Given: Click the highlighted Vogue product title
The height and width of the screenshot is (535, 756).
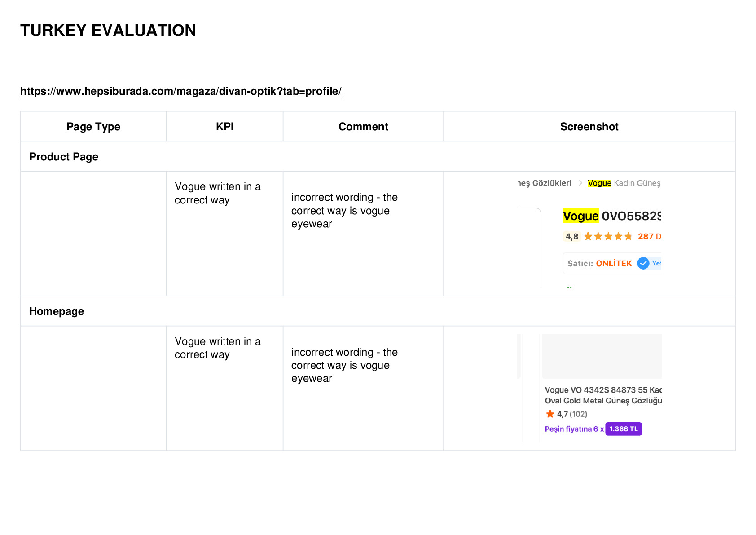Looking at the screenshot, I should (580, 216).
